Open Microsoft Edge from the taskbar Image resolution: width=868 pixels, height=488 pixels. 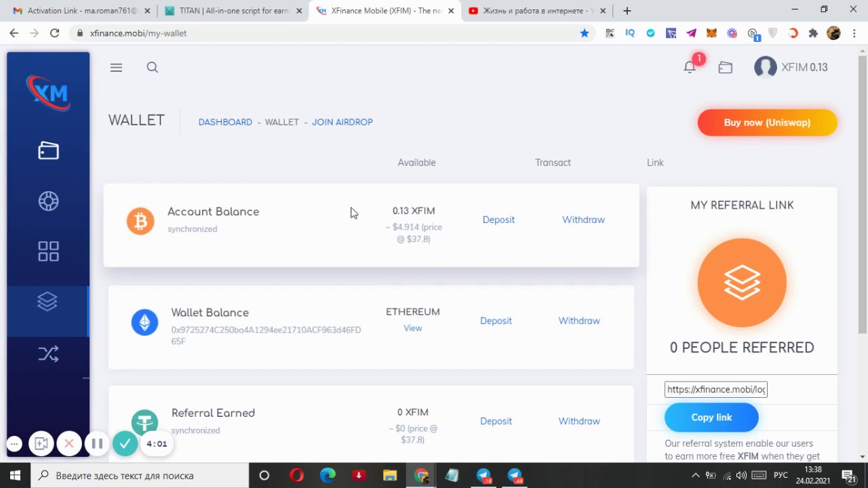pyautogui.click(x=328, y=475)
